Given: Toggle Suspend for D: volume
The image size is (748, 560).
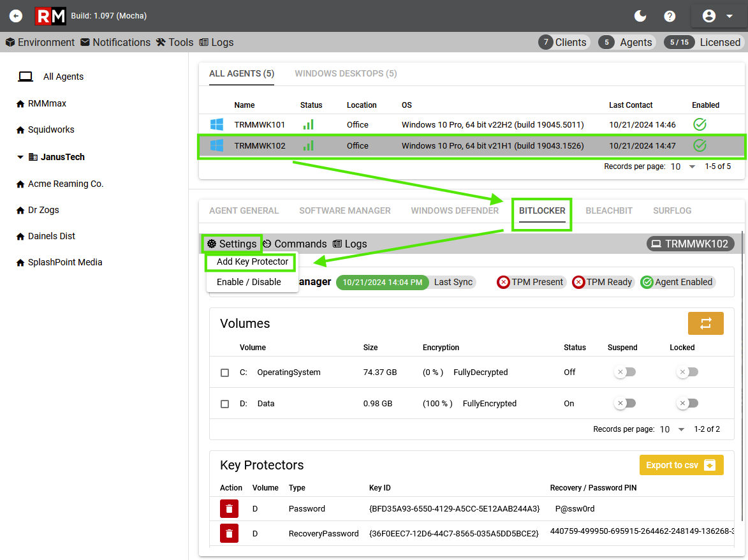Looking at the screenshot, I should (625, 404).
